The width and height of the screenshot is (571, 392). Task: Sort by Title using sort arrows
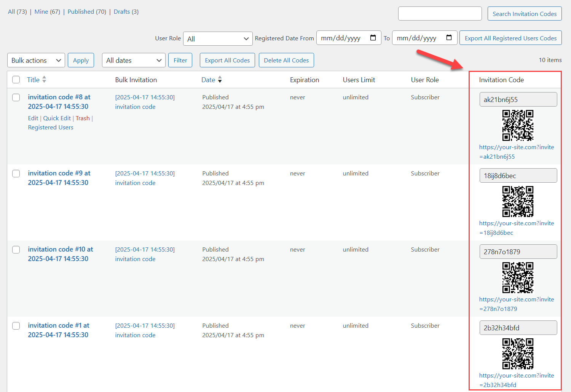[x=44, y=80]
